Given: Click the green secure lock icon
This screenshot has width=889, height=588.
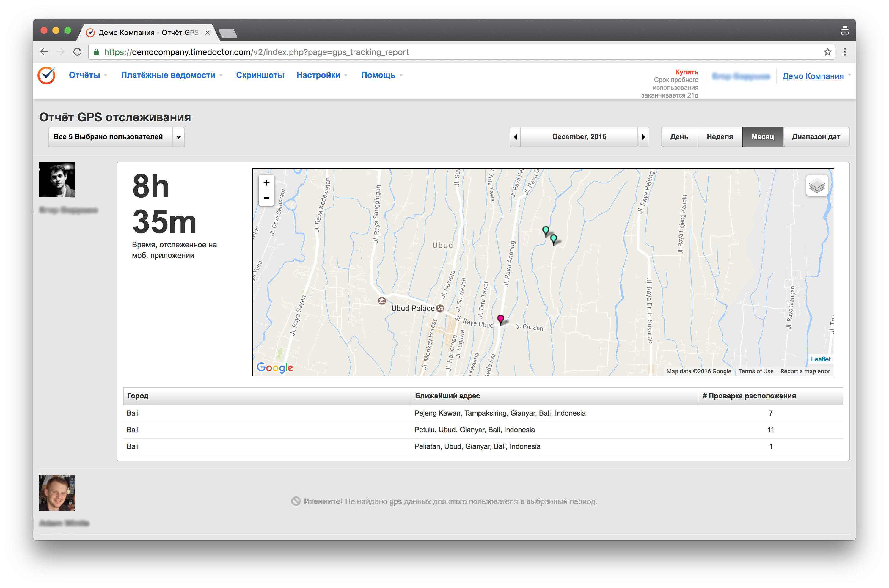Looking at the screenshot, I should click(96, 52).
